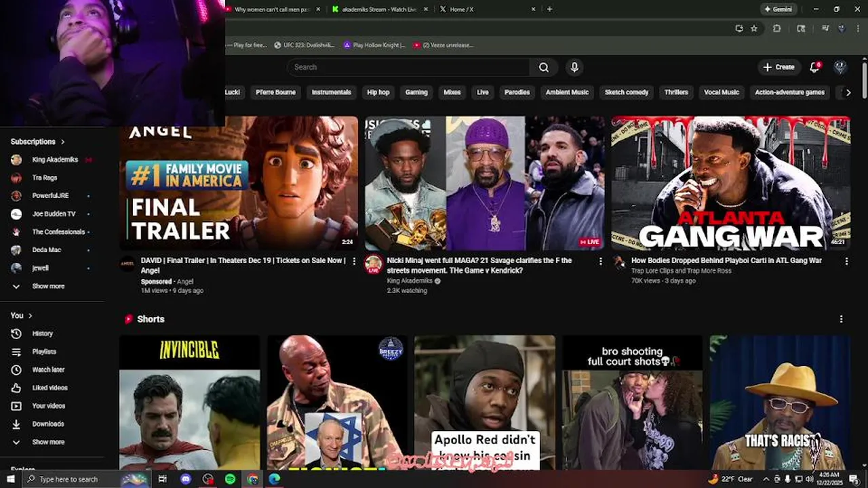Open options for Nicki Minaj live video
Image resolution: width=868 pixels, height=488 pixels.
[x=600, y=261]
